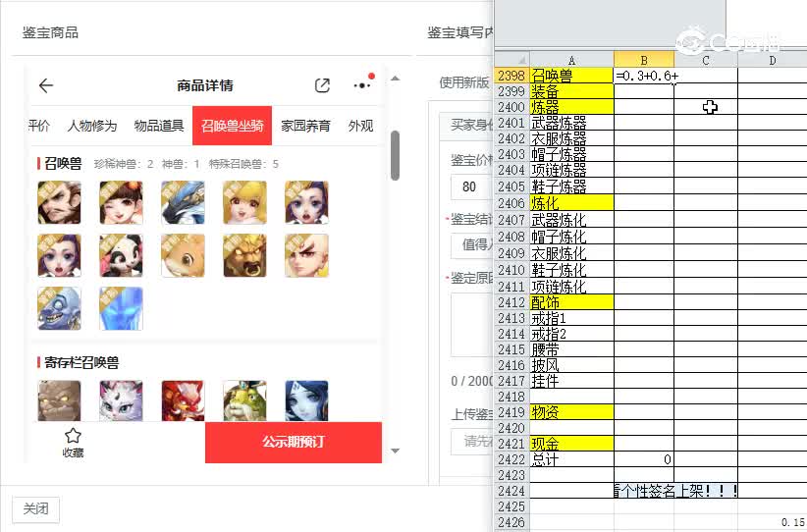This screenshot has width=807, height=532.
Task: Select the monkey king summon pet avatar
Action: click(x=59, y=202)
